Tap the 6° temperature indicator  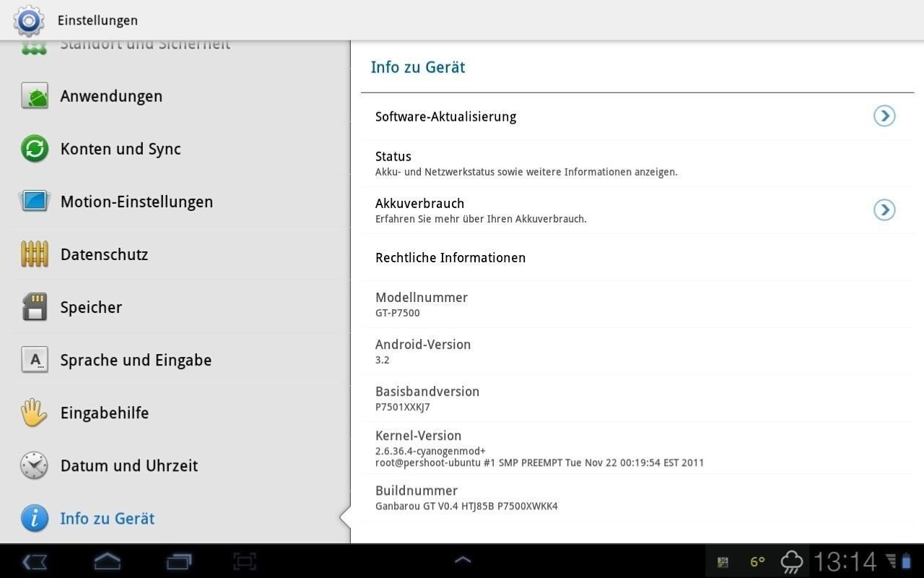click(x=757, y=561)
